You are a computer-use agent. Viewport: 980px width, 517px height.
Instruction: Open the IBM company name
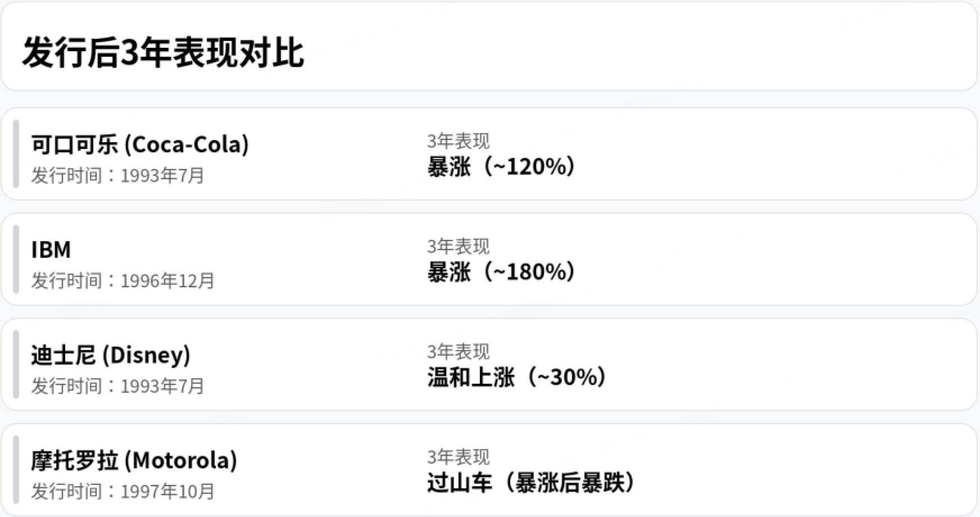coord(51,250)
